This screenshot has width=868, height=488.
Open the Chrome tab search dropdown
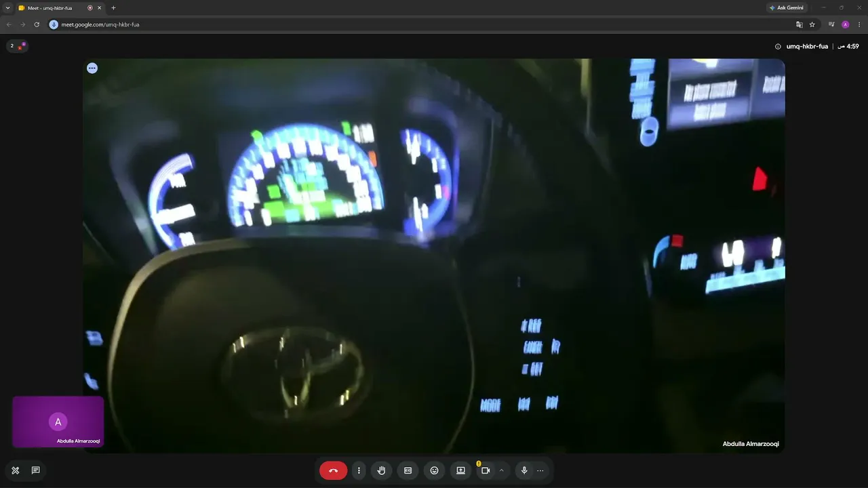click(x=7, y=8)
